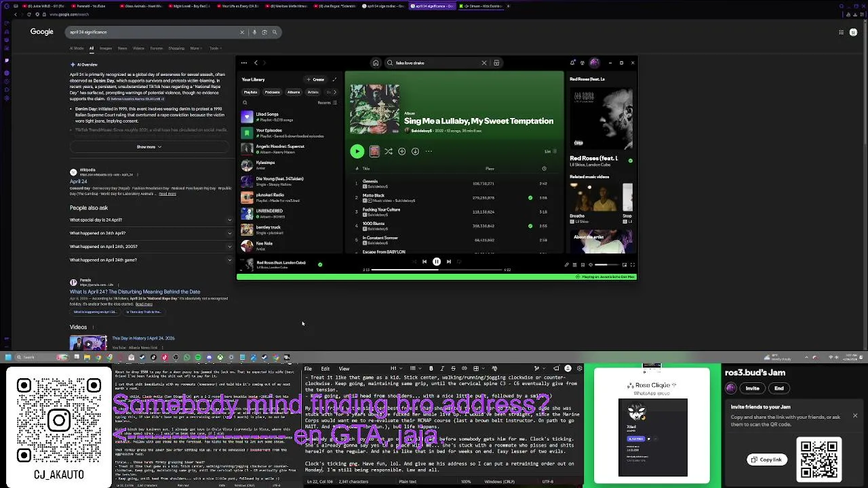868x488 pixels.
Task: Expand 'What happened on April 24th game?'
Action: [151, 260]
